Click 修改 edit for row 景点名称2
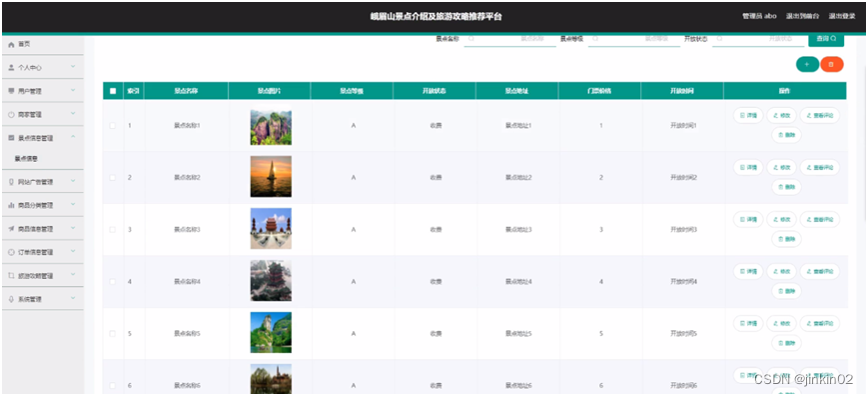 (782, 168)
